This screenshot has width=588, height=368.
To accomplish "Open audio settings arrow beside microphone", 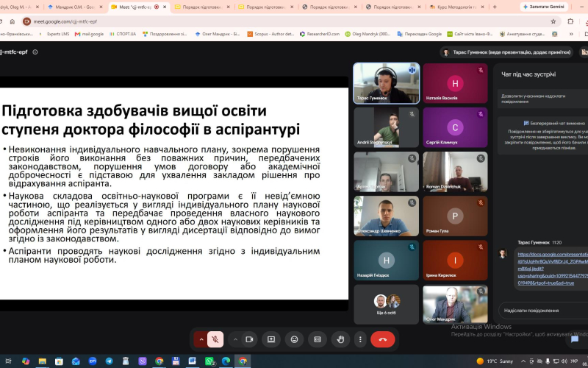I will [201, 339].
